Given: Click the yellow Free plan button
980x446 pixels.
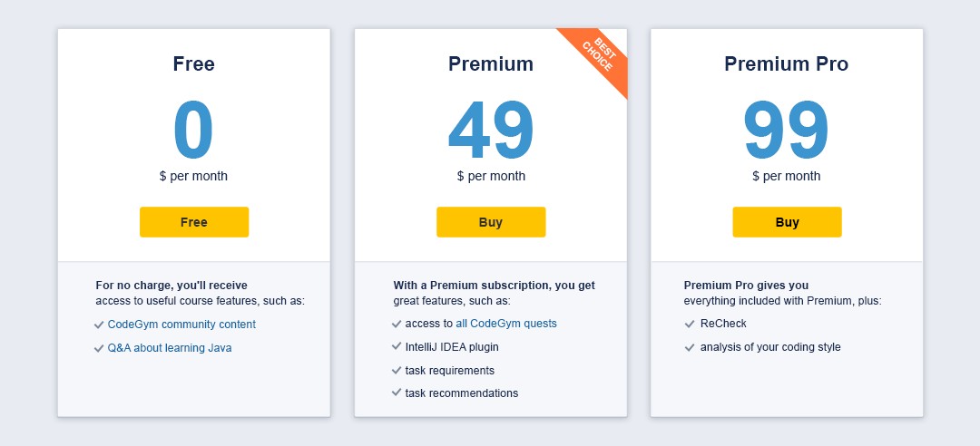Looking at the screenshot, I should coord(194,222).
